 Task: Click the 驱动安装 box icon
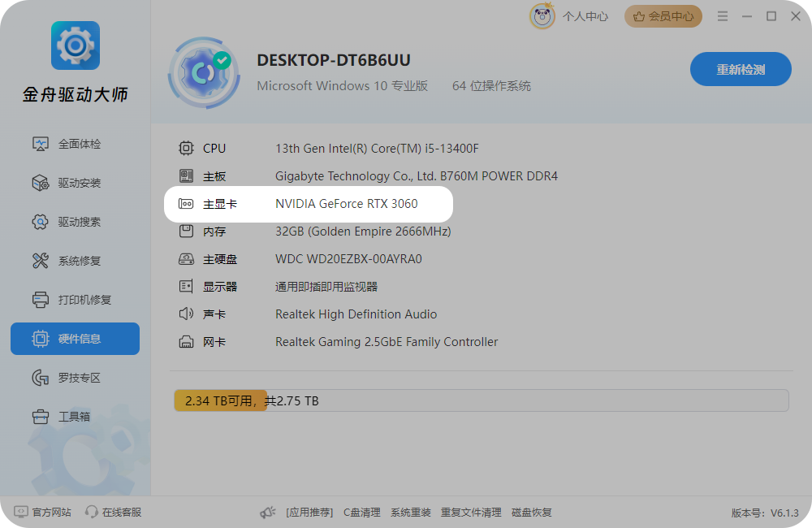(41, 183)
